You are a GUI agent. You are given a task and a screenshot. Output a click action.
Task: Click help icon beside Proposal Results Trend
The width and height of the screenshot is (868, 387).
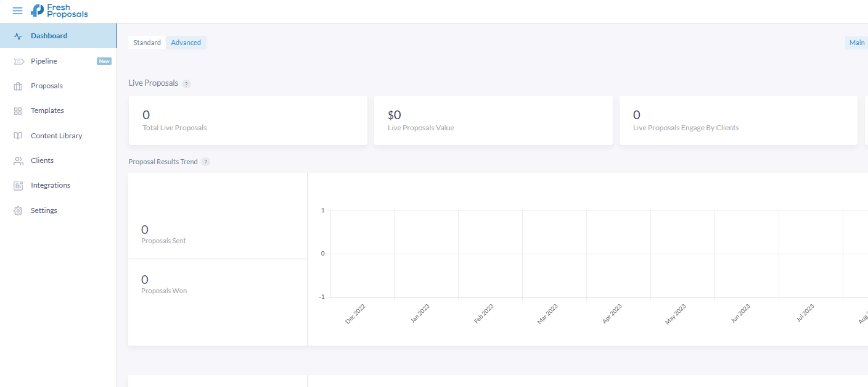pyautogui.click(x=206, y=162)
